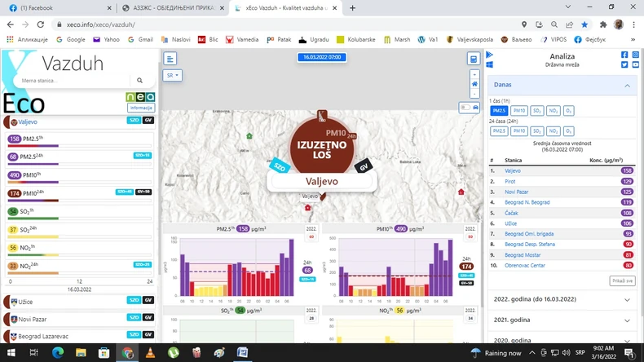
Task: Click the home button on map zoom control
Action: click(474, 84)
